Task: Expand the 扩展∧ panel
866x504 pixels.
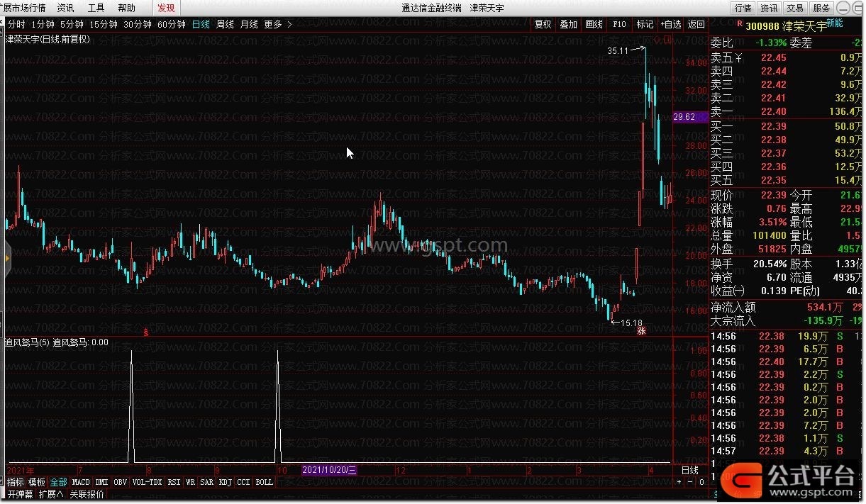Action: click(51, 494)
